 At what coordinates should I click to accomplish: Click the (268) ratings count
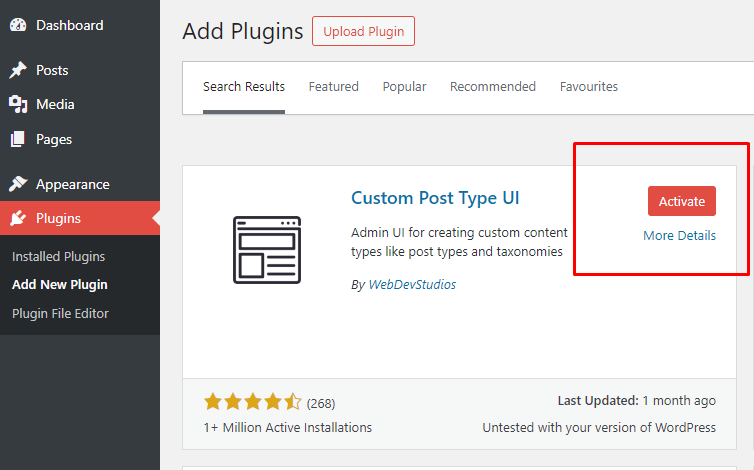(321, 403)
